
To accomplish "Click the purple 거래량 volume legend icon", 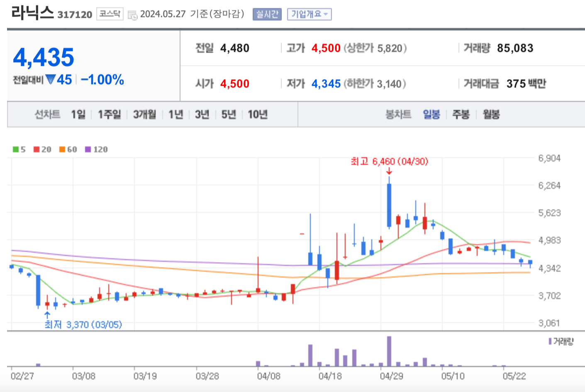I will [x=550, y=341].
